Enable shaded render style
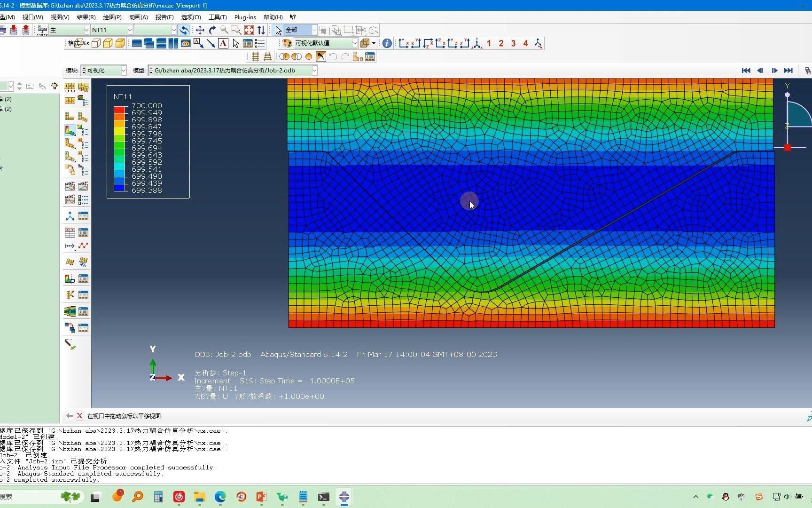The width and height of the screenshot is (812, 508). [x=120, y=43]
